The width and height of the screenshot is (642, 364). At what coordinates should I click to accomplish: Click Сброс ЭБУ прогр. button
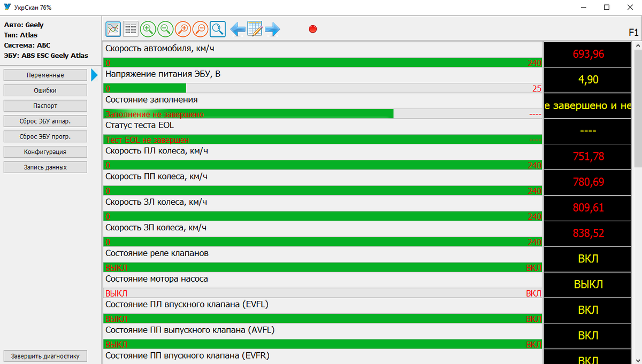click(x=45, y=136)
